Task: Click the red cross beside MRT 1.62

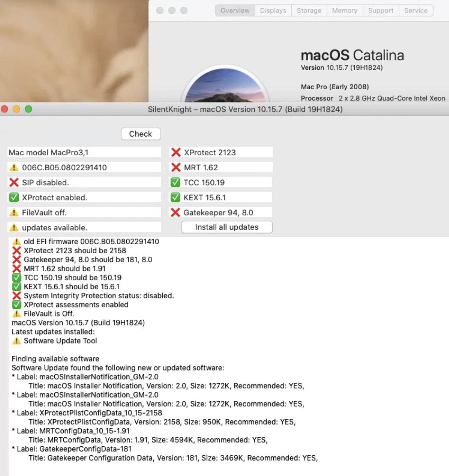Action: [176, 167]
